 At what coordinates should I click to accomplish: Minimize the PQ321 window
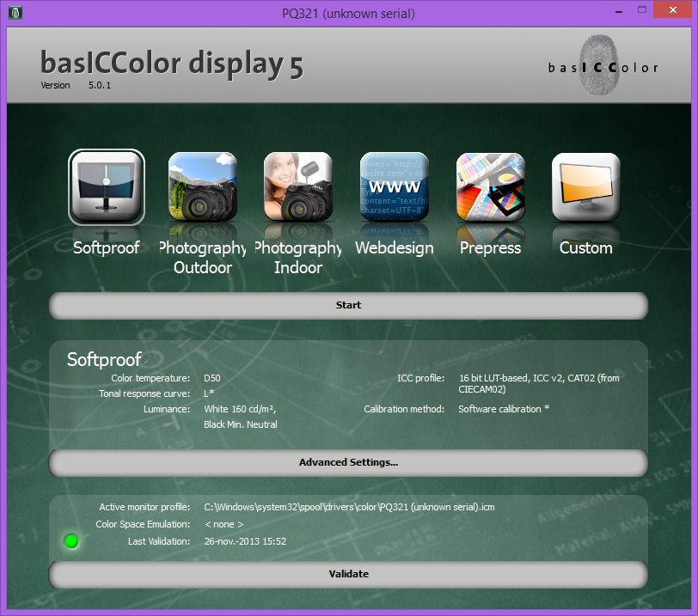[x=619, y=12]
